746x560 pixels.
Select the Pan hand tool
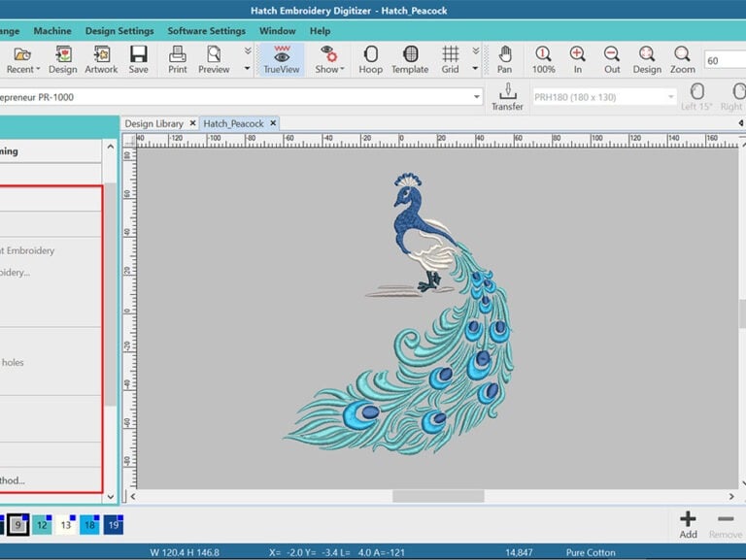(x=505, y=59)
